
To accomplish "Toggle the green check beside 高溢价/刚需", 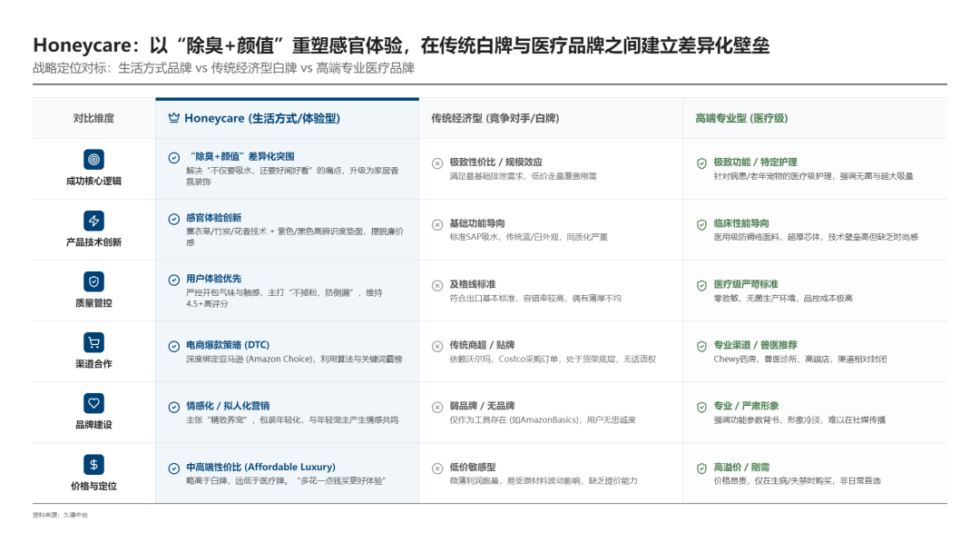I will point(699,466).
